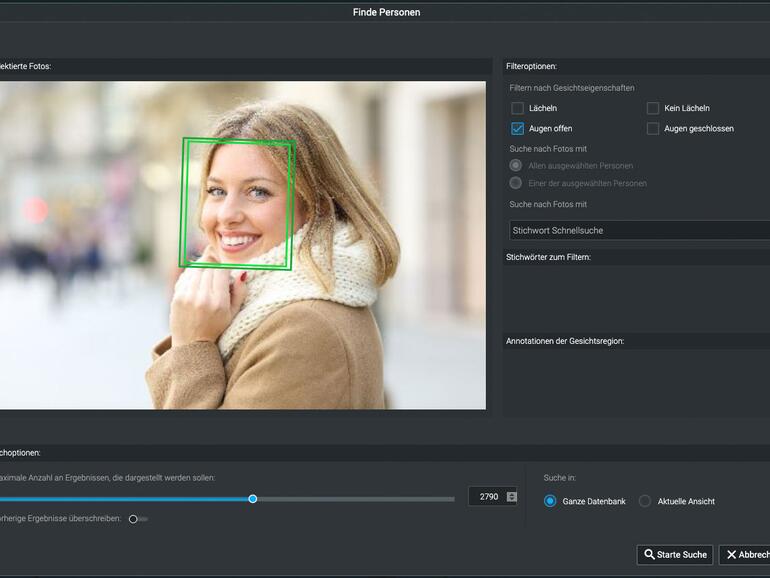Image resolution: width=770 pixels, height=578 pixels.
Task: Open the Stichwort Schnellsuche dropdown
Action: [638, 230]
